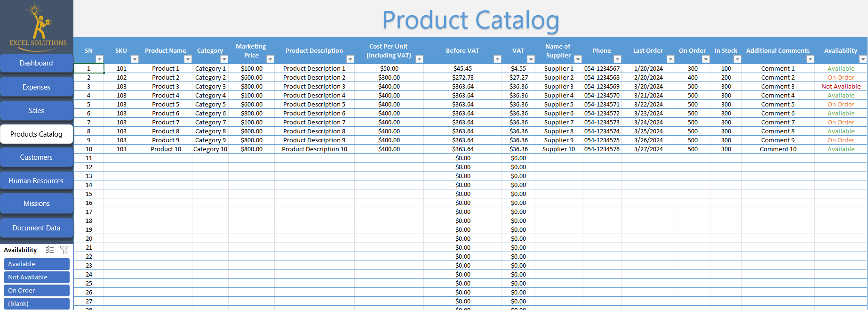This screenshot has height=310, width=868.
Task: Click the Product 1 name cell
Action: (x=166, y=69)
